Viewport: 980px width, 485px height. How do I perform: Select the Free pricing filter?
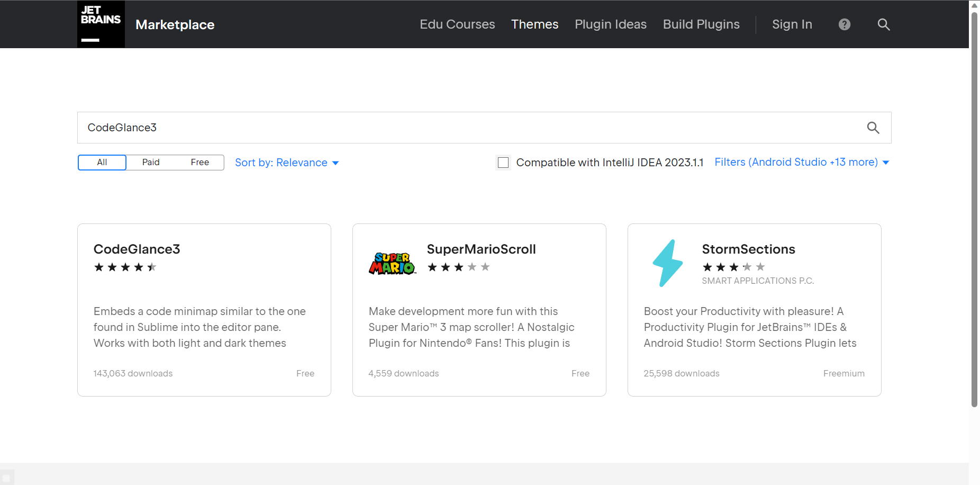pos(200,163)
